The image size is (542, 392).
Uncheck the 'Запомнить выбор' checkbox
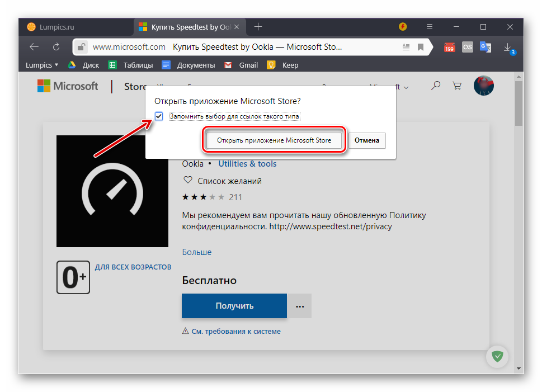point(159,116)
